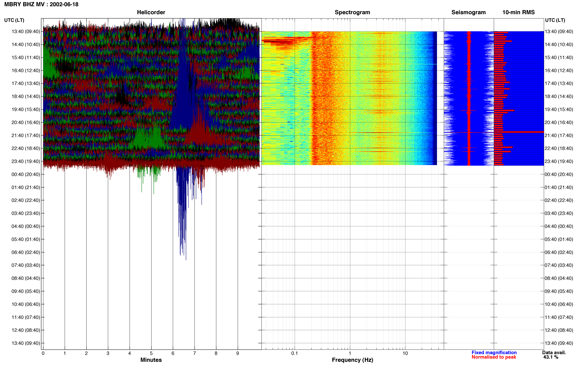Screen dimensions: 588x368
Task: Click right axis label '12:40 (08:40)'
Action: (559, 330)
